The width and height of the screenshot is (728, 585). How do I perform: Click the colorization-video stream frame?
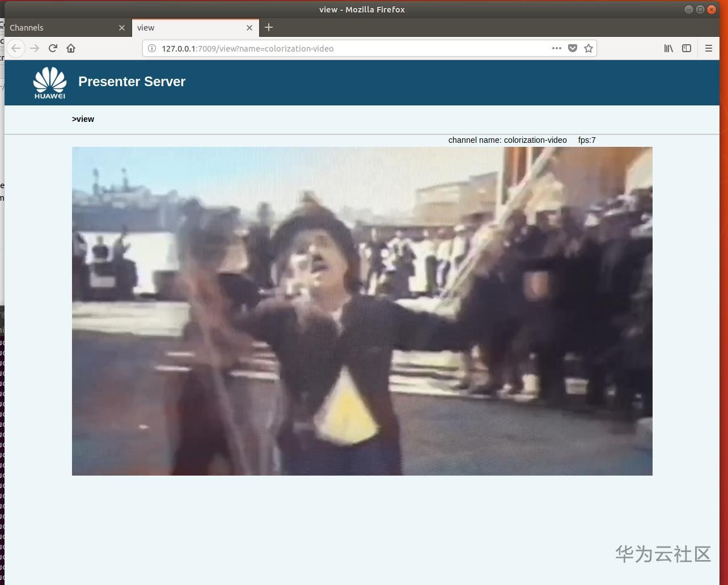[x=362, y=311]
